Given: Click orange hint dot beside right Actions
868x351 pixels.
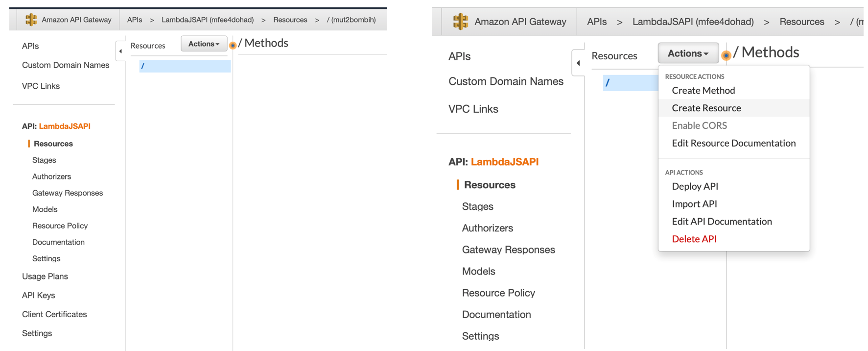Looking at the screenshot, I should tap(726, 55).
